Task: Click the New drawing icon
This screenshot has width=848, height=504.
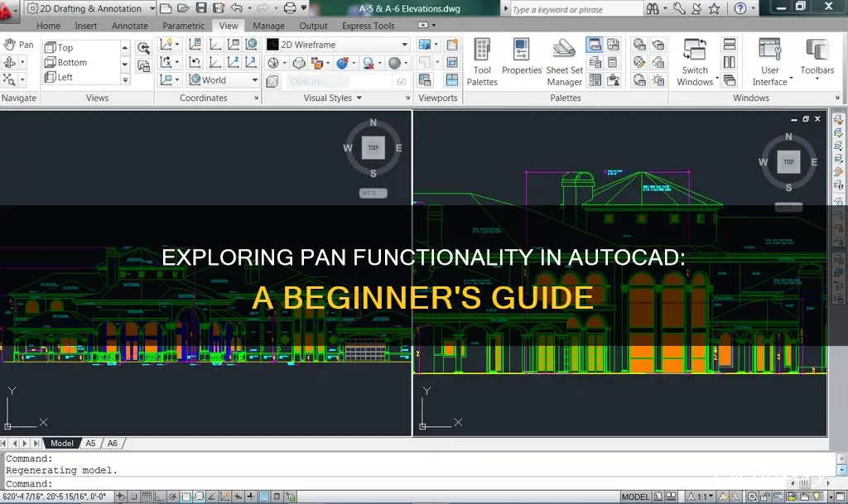Action: (166, 8)
